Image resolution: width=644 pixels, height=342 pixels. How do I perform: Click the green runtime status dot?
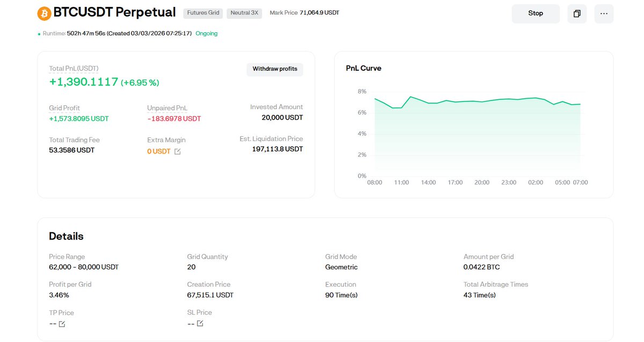(x=39, y=34)
